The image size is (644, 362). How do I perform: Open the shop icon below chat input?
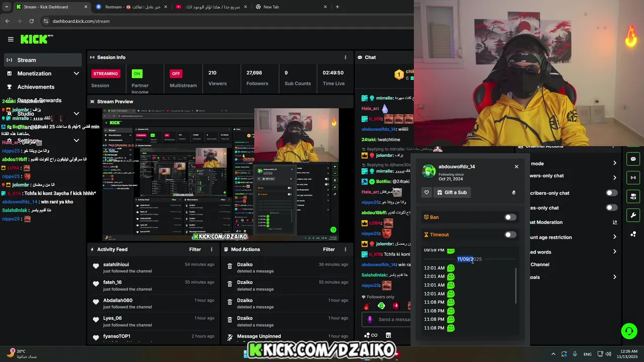[x=388, y=335]
